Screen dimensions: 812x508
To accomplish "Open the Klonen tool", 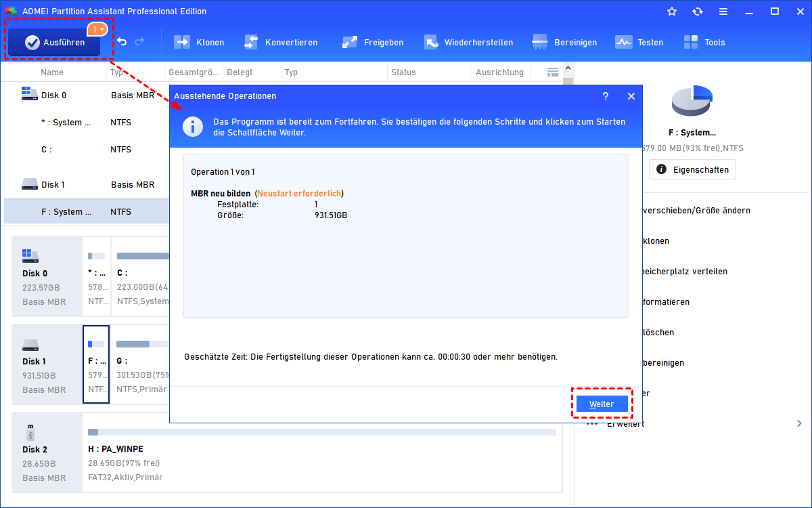I will tap(199, 42).
